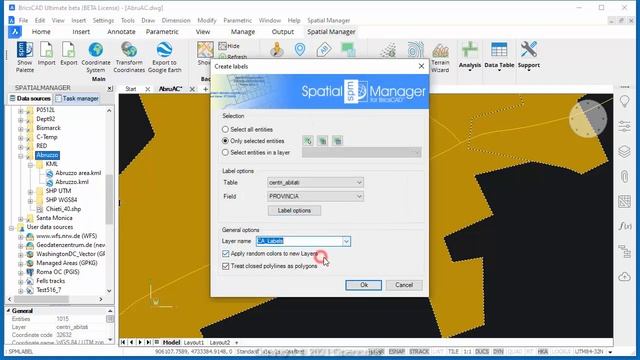
Task: Select Roma OC (PGIS) data source
Action: [x=58, y=272]
